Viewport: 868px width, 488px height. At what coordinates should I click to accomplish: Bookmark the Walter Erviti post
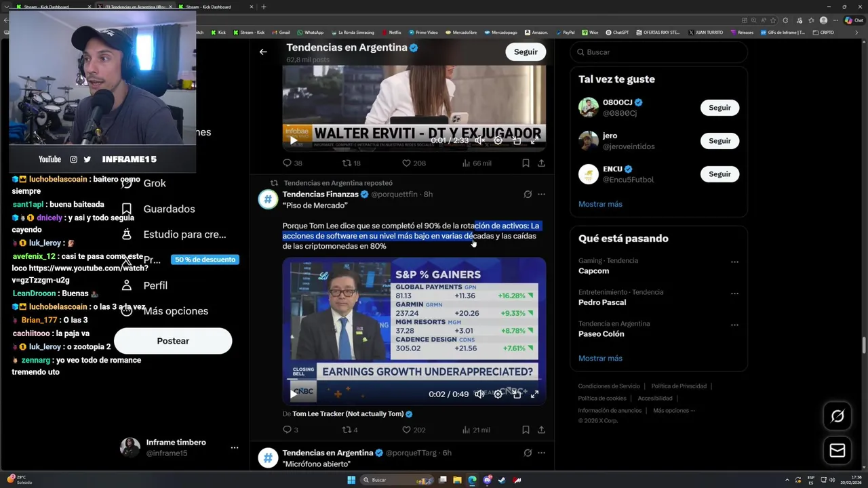[526, 163]
